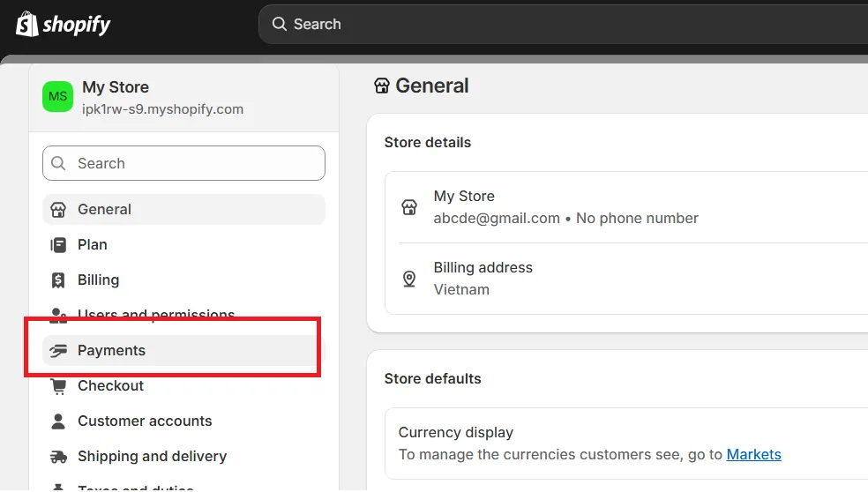Click the storefront icon beside General in sidebar
The image size is (868, 492).
click(x=58, y=210)
